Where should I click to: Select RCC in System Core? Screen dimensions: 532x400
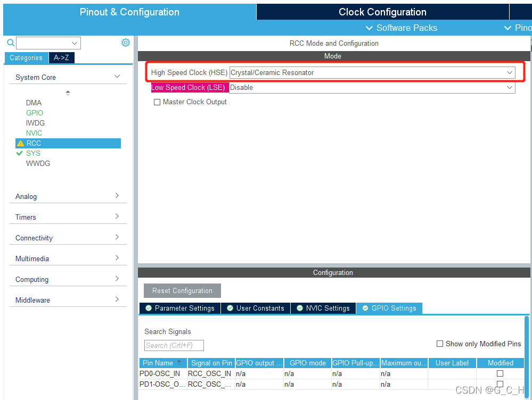[x=68, y=144]
